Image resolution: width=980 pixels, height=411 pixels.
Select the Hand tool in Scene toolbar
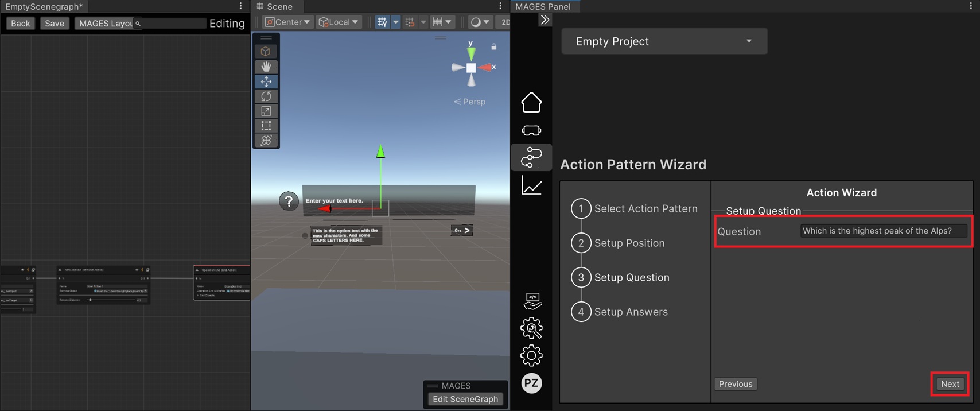[266, 67]
